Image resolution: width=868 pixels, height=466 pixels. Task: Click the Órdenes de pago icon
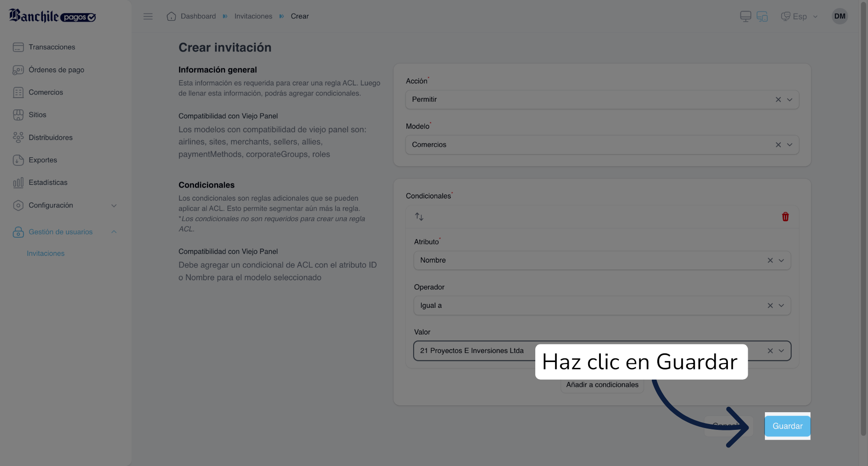[18, 70]
